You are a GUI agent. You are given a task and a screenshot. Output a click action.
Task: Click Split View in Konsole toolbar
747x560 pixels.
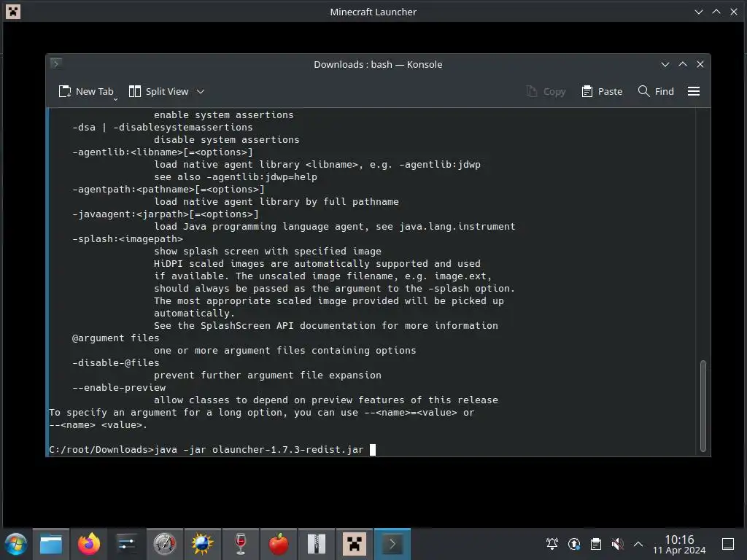(159, 91)
